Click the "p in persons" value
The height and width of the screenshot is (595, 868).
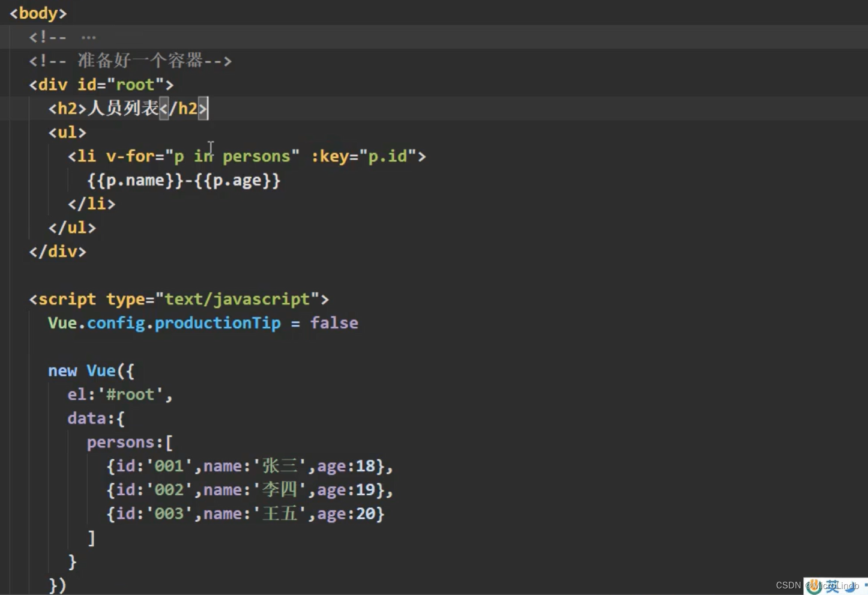232,156
